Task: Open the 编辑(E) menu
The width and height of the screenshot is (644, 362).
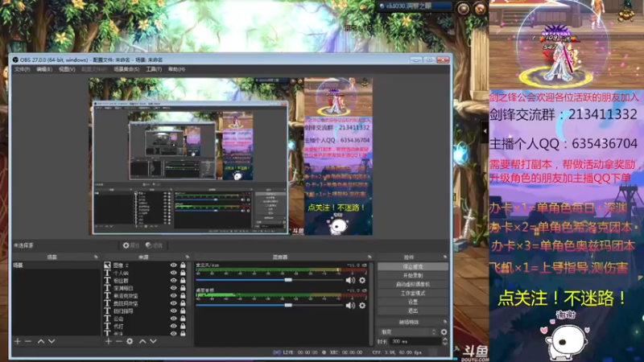Action: [44, 69]
